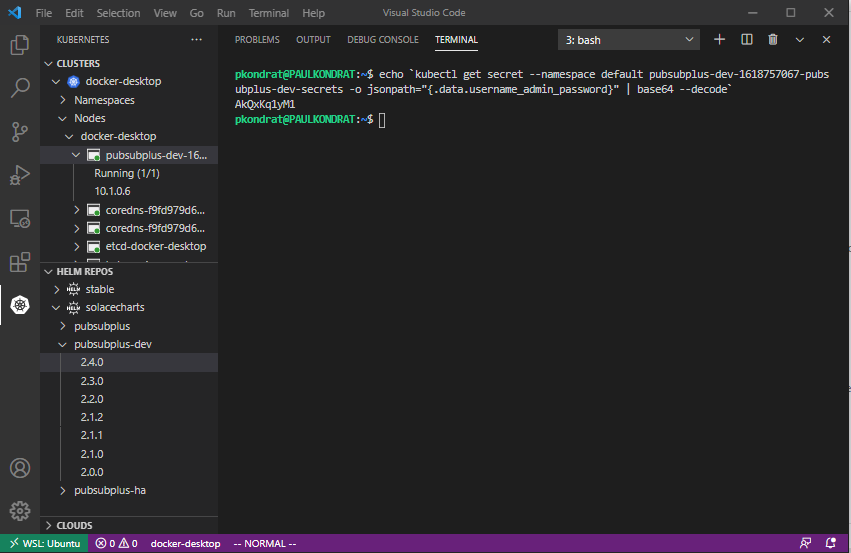This screenshot has width=851, height=553.
Task: Open the Manage gear icon
Action: tap(19, 511)
